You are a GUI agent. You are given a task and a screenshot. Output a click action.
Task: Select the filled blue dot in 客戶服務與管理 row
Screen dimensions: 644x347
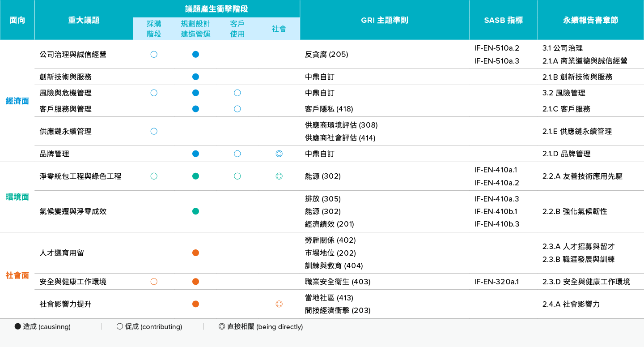pos(195,109)
